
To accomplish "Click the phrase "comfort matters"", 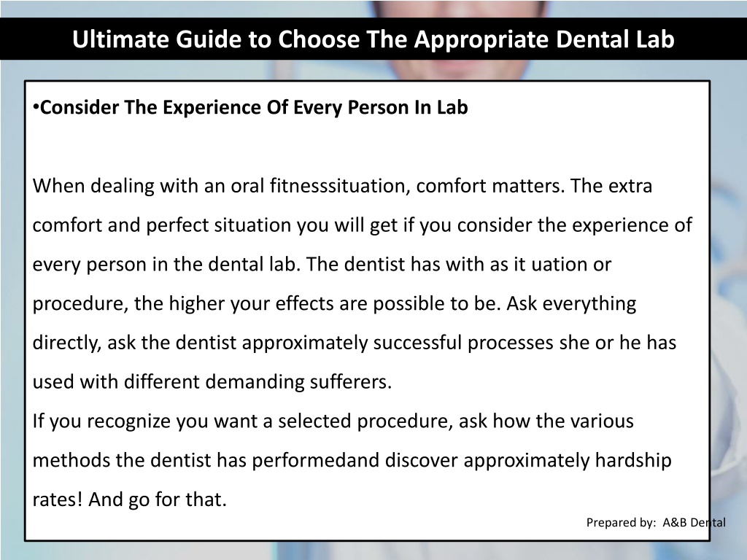I will point(490,186).
